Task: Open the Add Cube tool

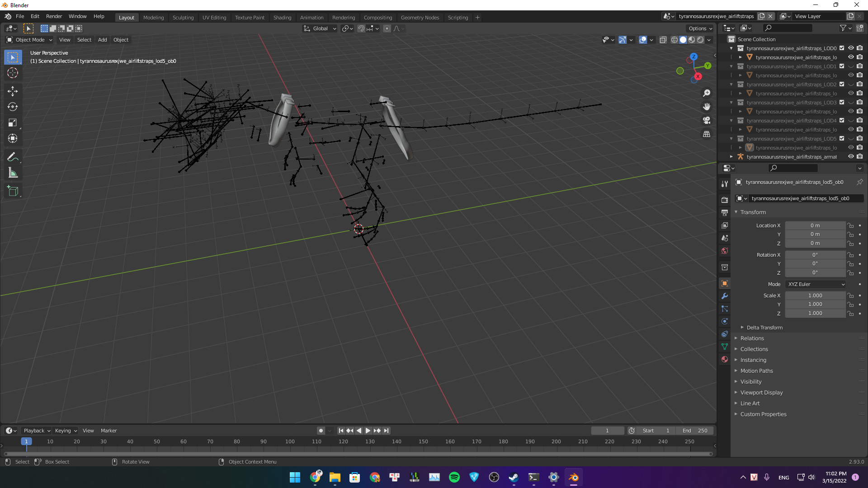Action: coord(13,190)
